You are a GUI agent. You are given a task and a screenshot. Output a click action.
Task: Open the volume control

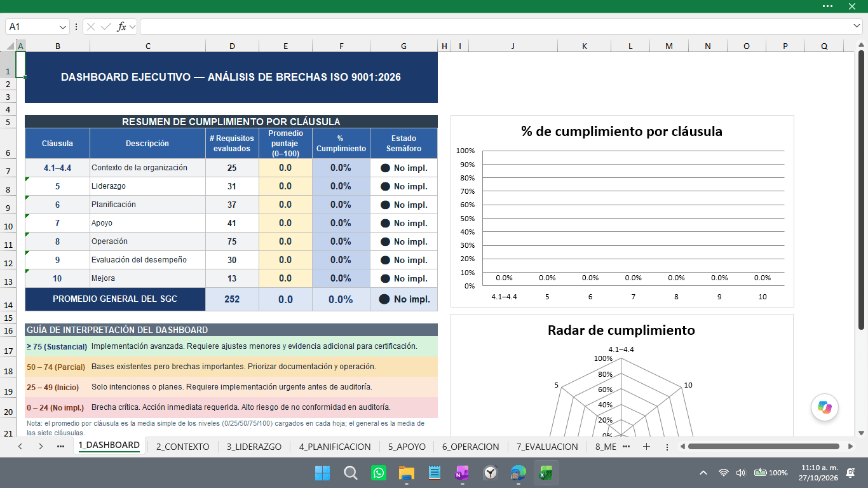[x=740, y=473]
